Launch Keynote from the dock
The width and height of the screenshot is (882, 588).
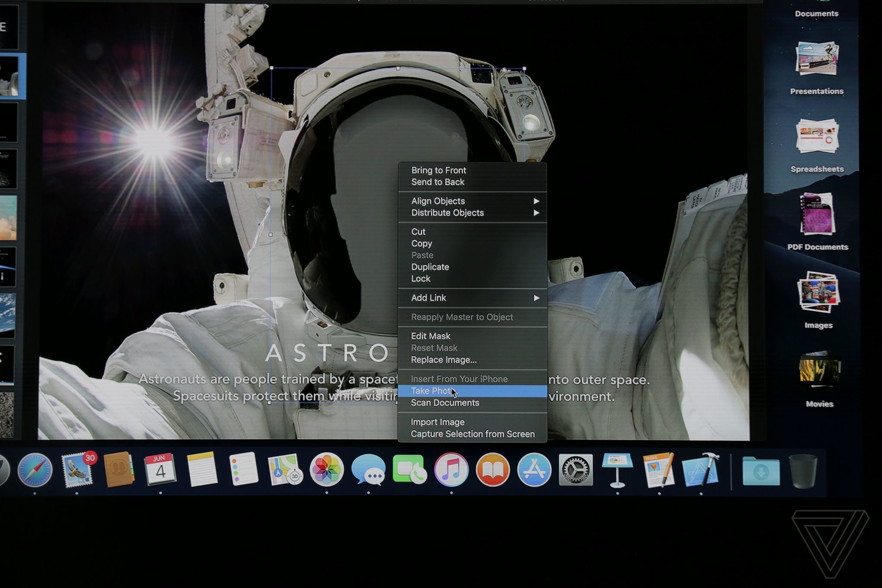coord(617,470)
